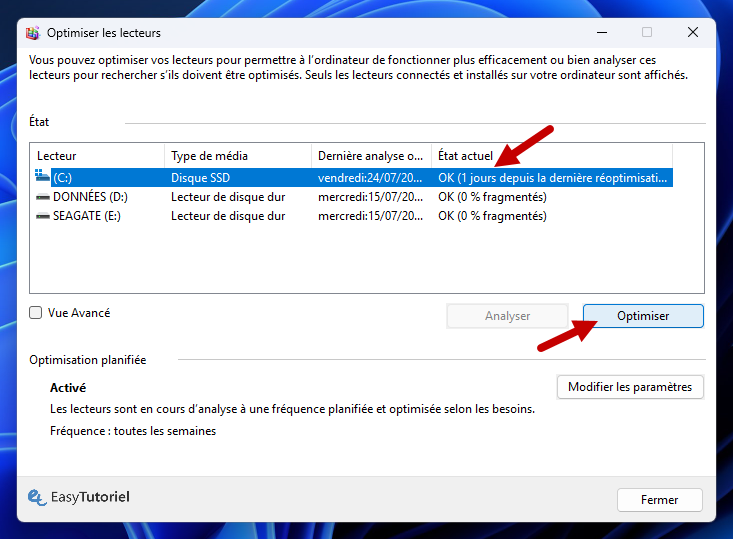The height and width of the screenshot is (539, 733).
Task: Click the Optimiser les lecteurs title icon
Action: click(x=33, y=33)
